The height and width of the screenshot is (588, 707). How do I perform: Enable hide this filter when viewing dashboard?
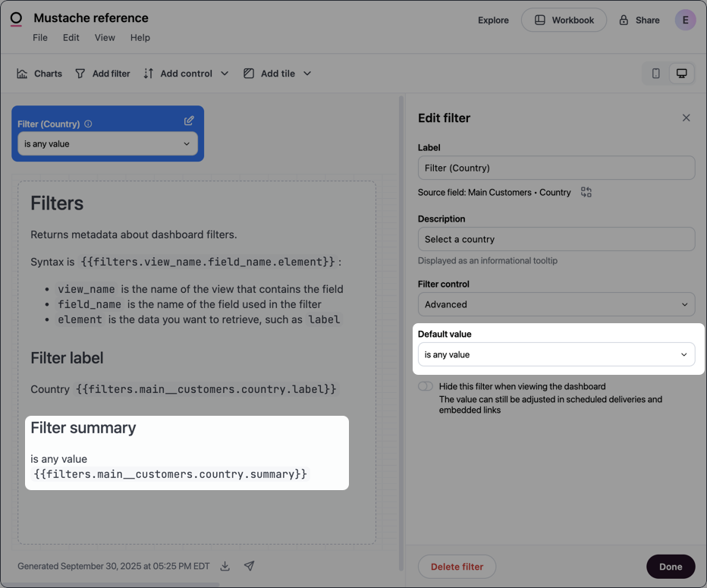pos(425,386)
